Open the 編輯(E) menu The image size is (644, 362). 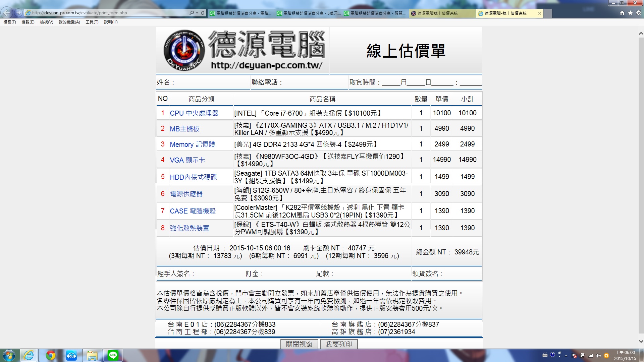click(x=28, y=22)
